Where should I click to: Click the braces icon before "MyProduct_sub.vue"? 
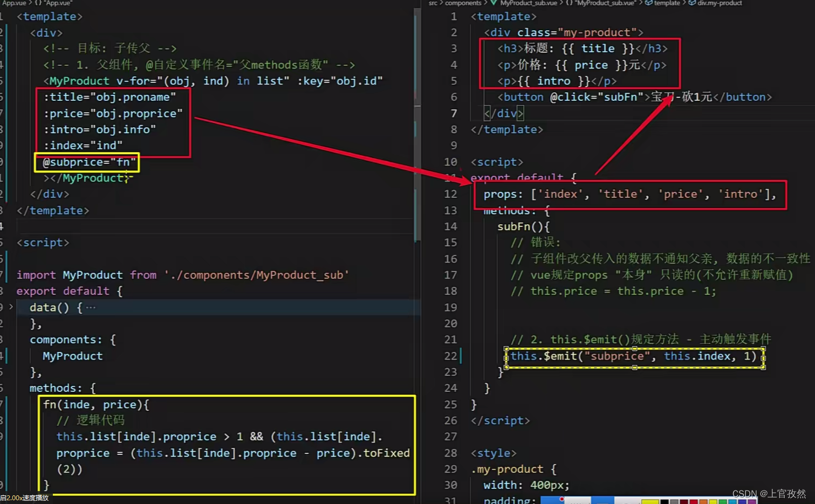click(x=569, y=3)
